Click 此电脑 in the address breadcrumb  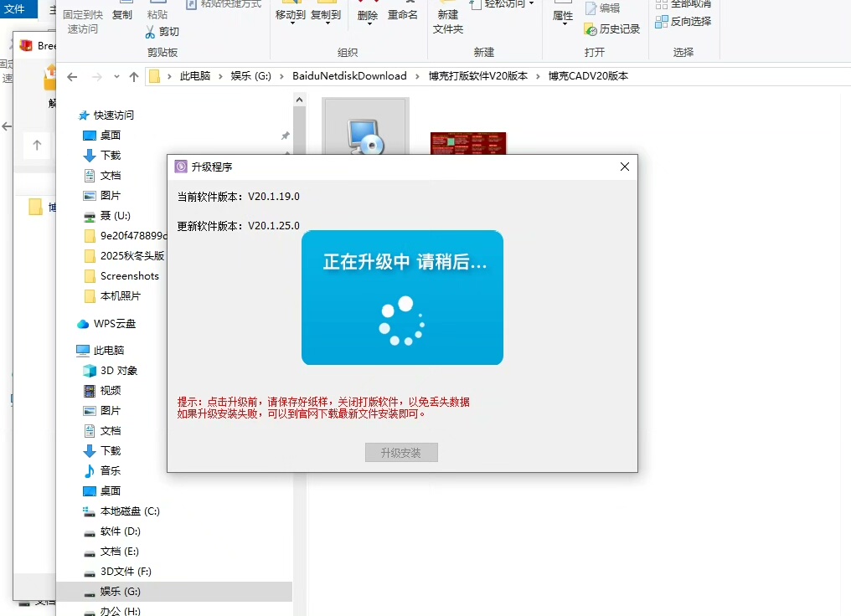click(x=195, y=76)
